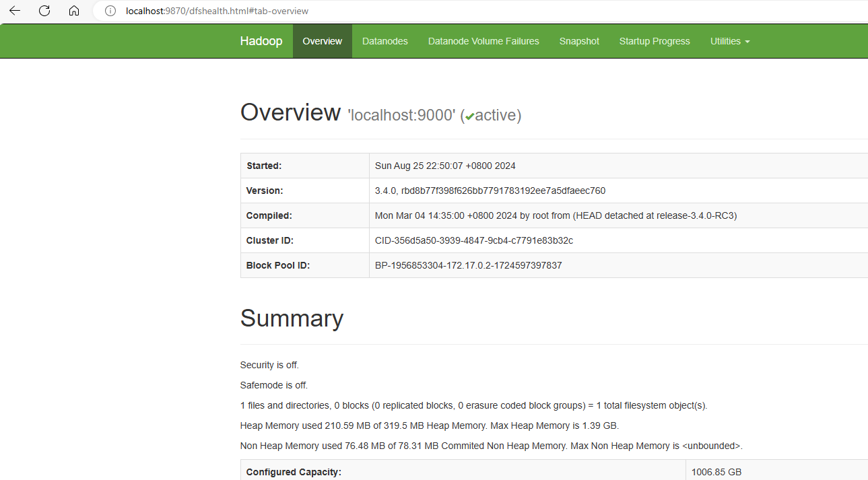868x480 pixels.
Task: Go to the Snapshot tab
Action: click(578, 41)
